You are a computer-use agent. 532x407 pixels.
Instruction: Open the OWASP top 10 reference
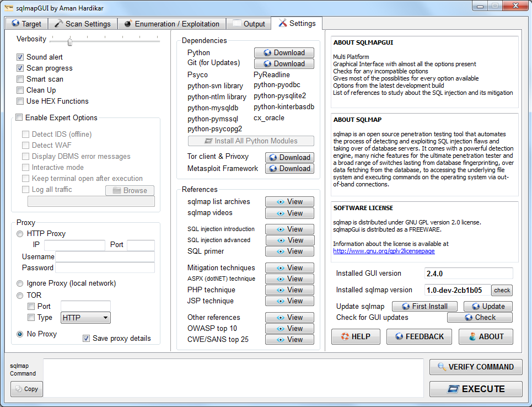click(x=289, y=328)
